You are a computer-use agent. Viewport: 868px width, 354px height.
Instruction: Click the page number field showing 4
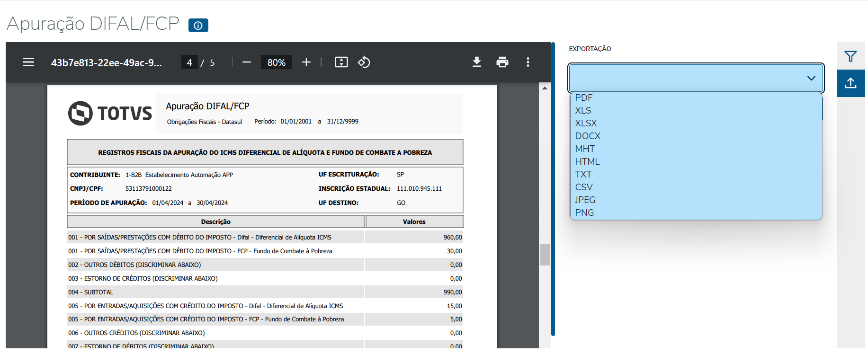tap(189, 62)
